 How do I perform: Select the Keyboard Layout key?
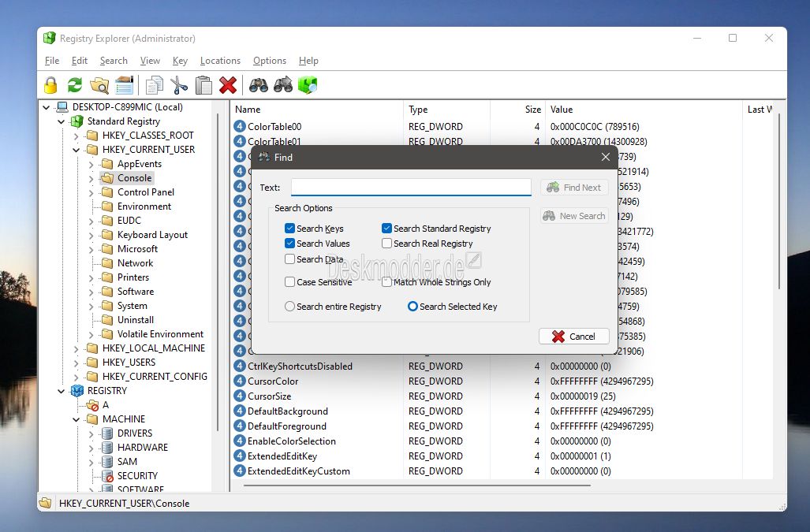point(152,235)
